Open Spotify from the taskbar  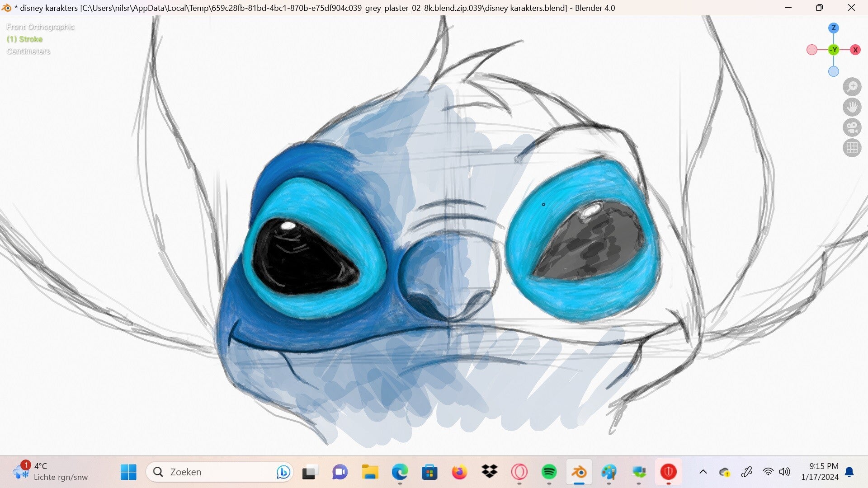[549, 472]
